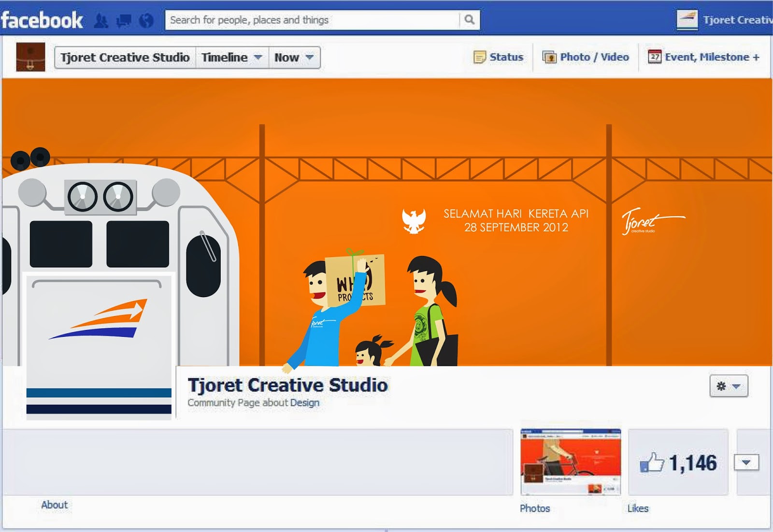Select the Status composer tab
The image size is (773, 532).
click(x=499, y=57)
